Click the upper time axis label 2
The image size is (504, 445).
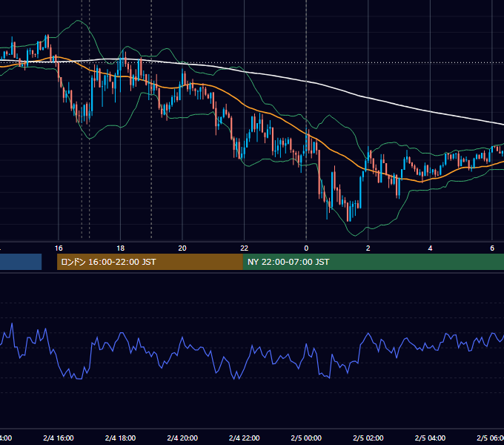[x=368, y=248]
